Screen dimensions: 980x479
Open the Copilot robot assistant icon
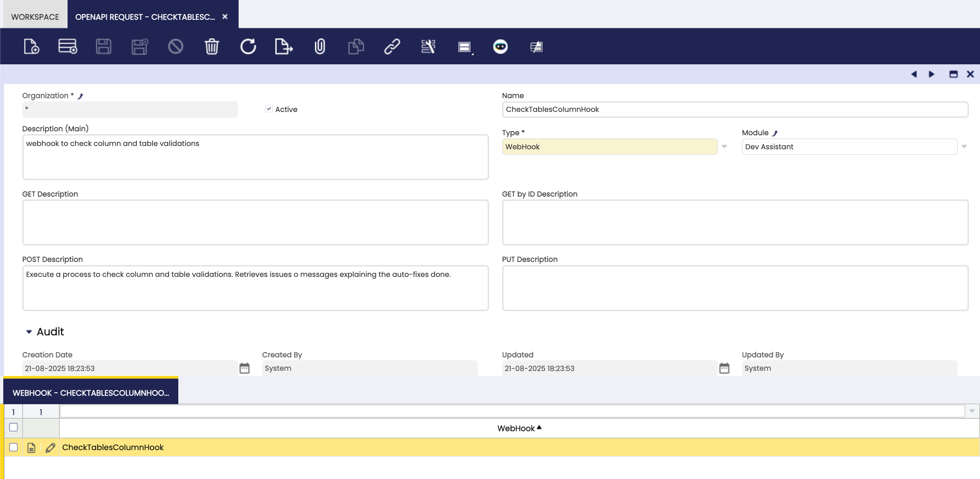500,47
